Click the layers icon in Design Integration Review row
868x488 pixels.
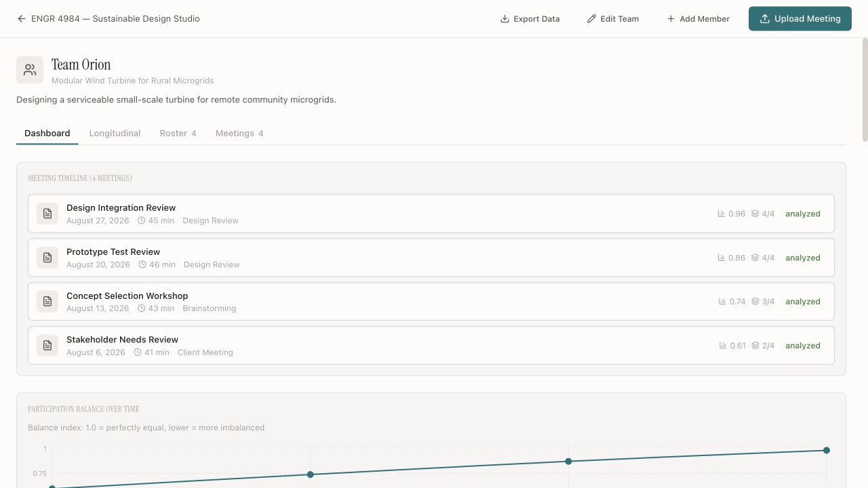(755, 213)
